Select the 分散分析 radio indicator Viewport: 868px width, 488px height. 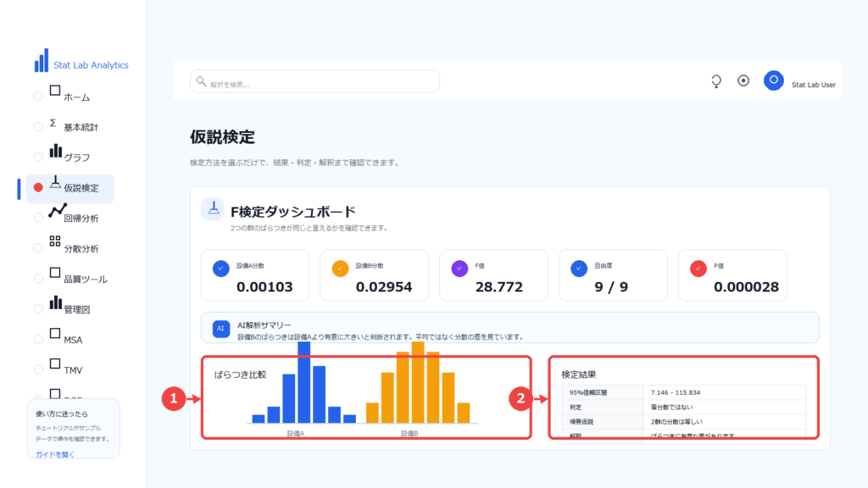[38, 248]
